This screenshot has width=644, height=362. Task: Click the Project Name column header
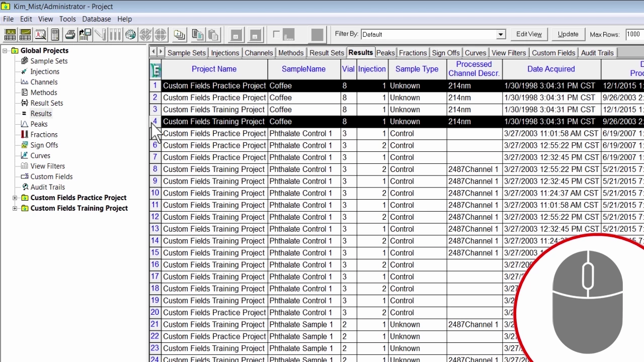pyautogui.click(x=214, y=69)
